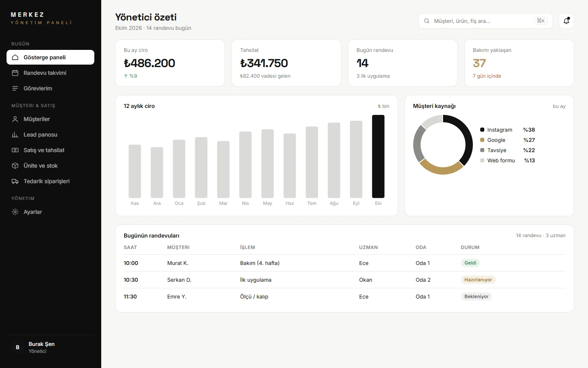Click the Satış ve tahsilat money icon
This screenshot has height=368, width=588.
(15, 150)
